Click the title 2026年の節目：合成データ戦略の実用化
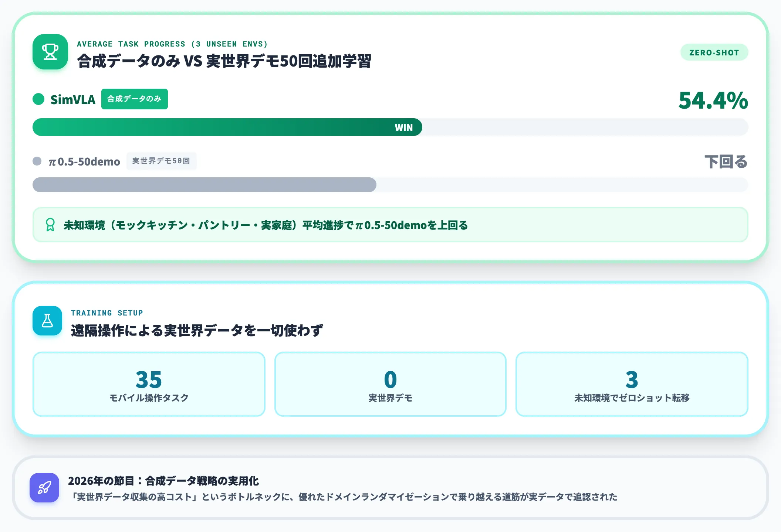Screen dimensions: 781x532 click(163, 481)
